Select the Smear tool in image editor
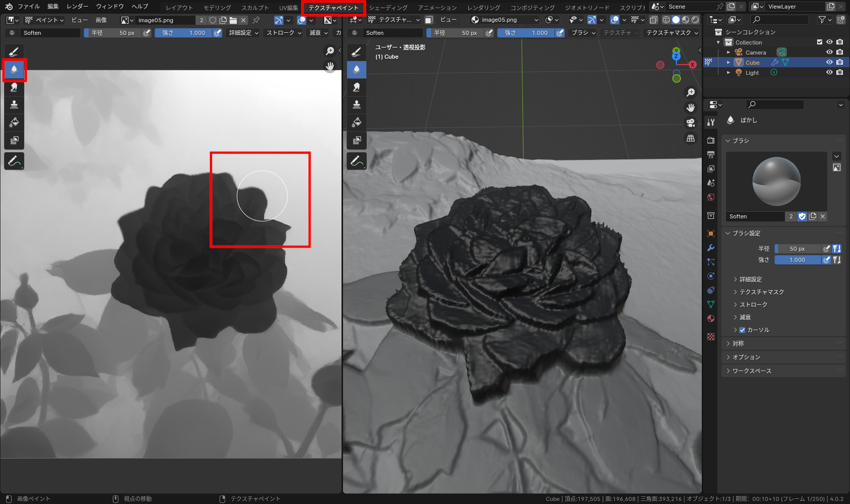The height and width of the screenshot is (504, 850). point(14,87)
